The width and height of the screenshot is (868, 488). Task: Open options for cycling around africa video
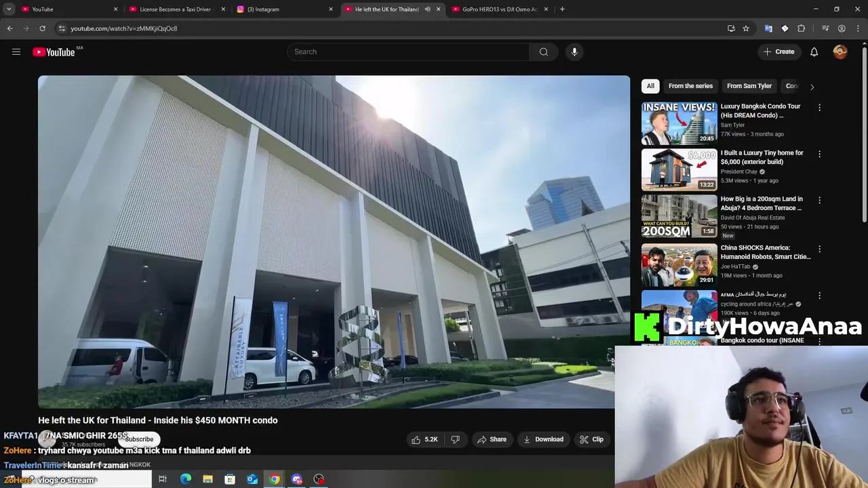[x=819, y=296]
